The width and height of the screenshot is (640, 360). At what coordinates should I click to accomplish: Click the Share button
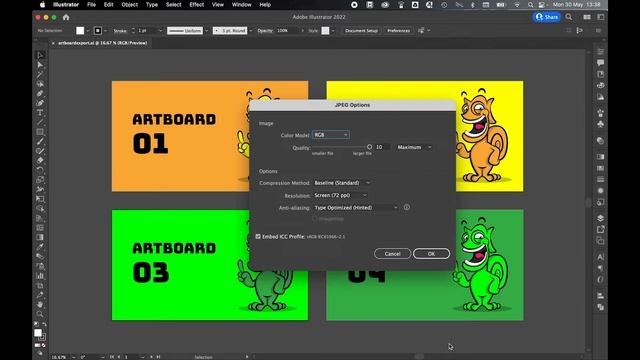point(547,17)
